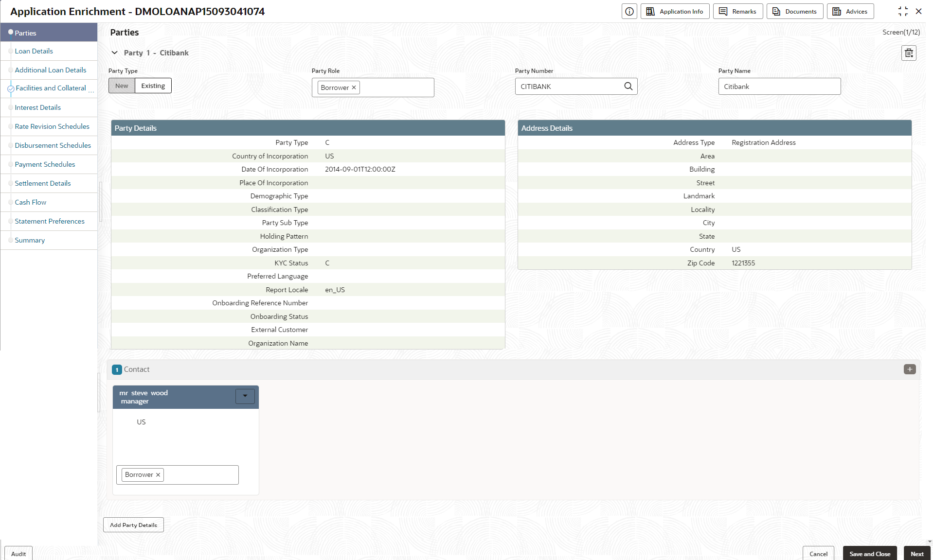This screenshot has height=560, width=933.
Task: Click the Party Name input field
Action: (x=779, y=87)
